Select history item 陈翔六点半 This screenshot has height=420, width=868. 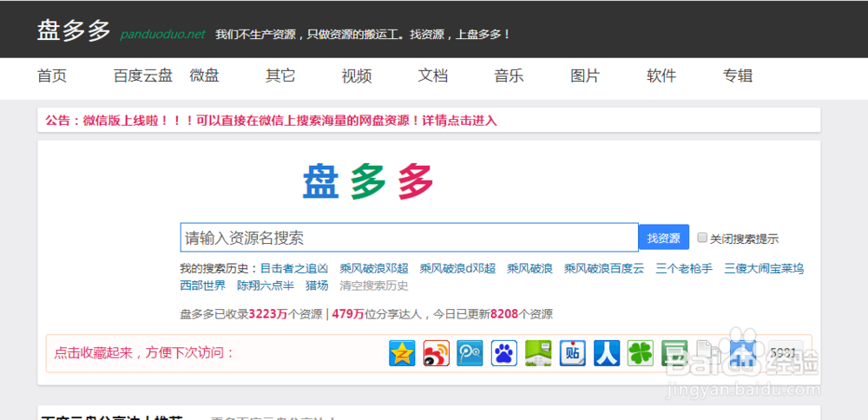[x=266, y=285]
